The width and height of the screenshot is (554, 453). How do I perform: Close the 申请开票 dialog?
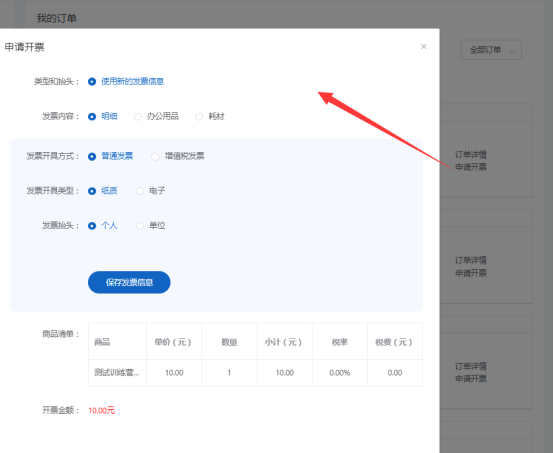424,47
